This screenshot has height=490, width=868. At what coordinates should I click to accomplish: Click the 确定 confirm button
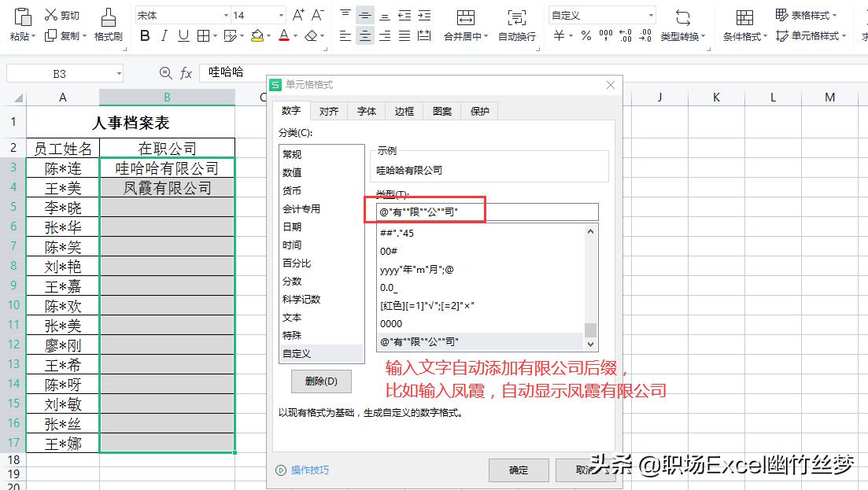click(x=518, y=470)
